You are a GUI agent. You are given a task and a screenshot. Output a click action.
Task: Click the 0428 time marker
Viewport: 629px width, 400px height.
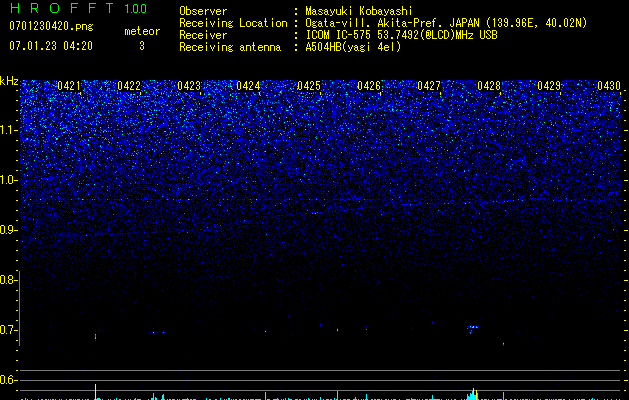(489, 86)
